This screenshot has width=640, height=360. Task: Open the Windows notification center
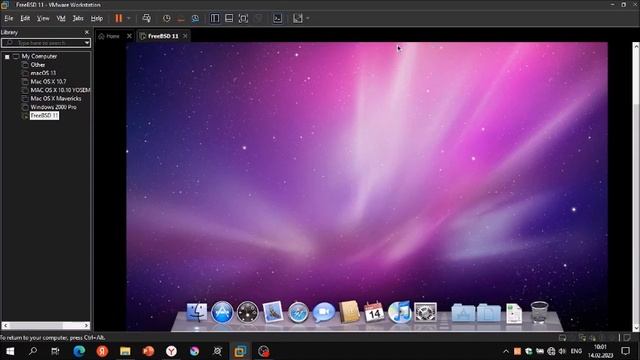point(625,351)
